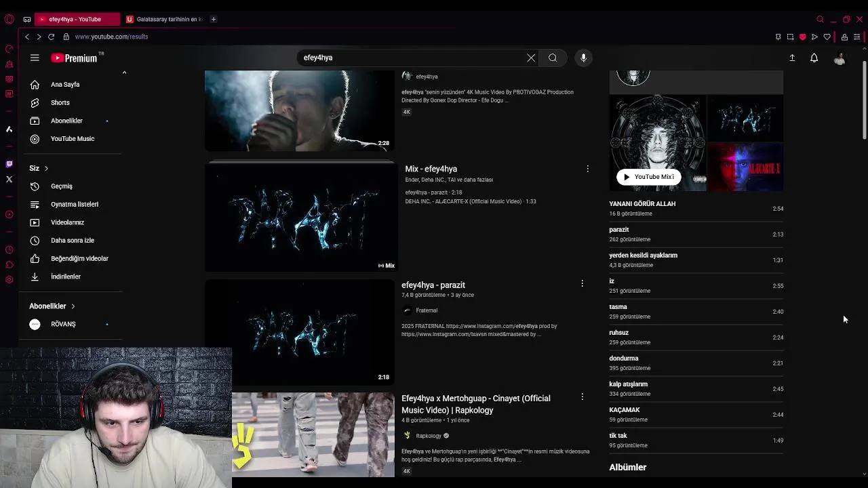Switch to Galatasaray tarihinin tab
The height and width of the screenshot is (488, 868).
pyautogui.click(x=163, y=19)
